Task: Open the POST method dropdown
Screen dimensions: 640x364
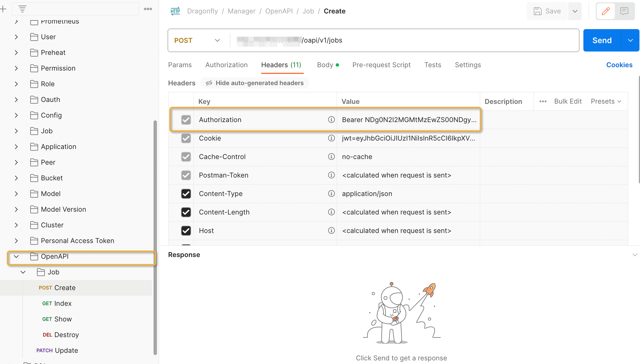Action: tap(197, 40)
